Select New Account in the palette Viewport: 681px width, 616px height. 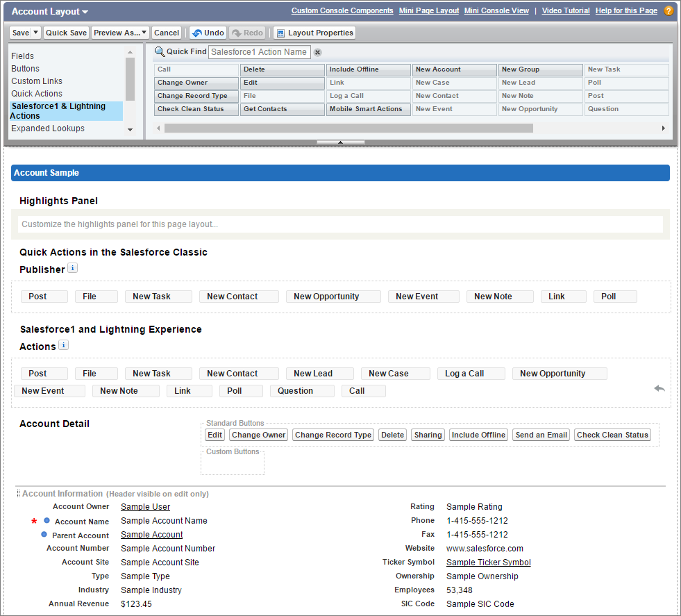[454, 70]
